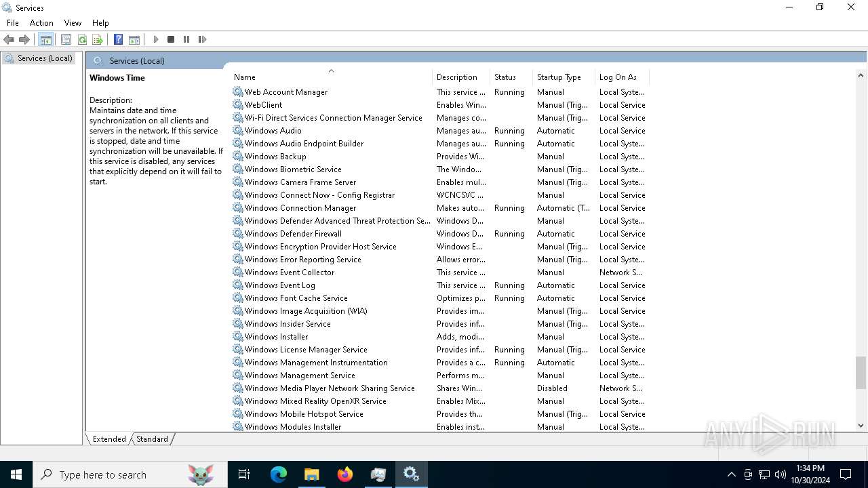Open Task View from the taskbar
The width and height of the screenshot is (868, 488).
(x=244, y=474)
